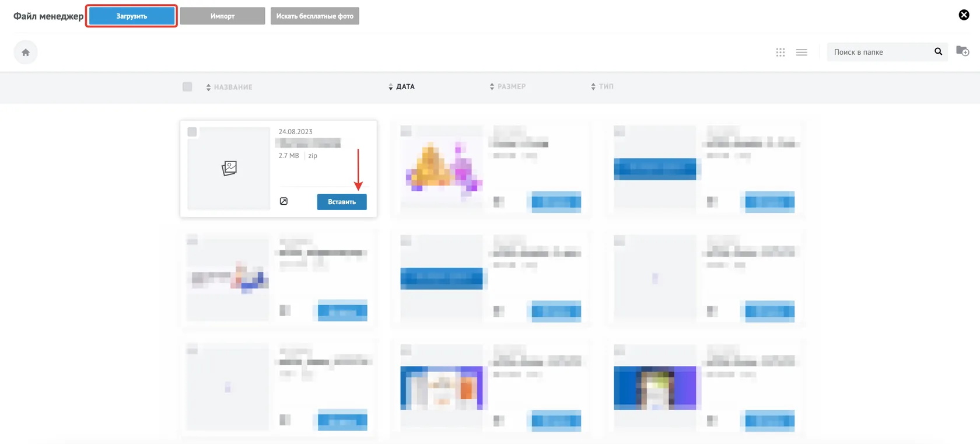Click the search magnifier icon
Image resolution: width=980 pixels, height=444 pixels.
[x=938, y=52]
